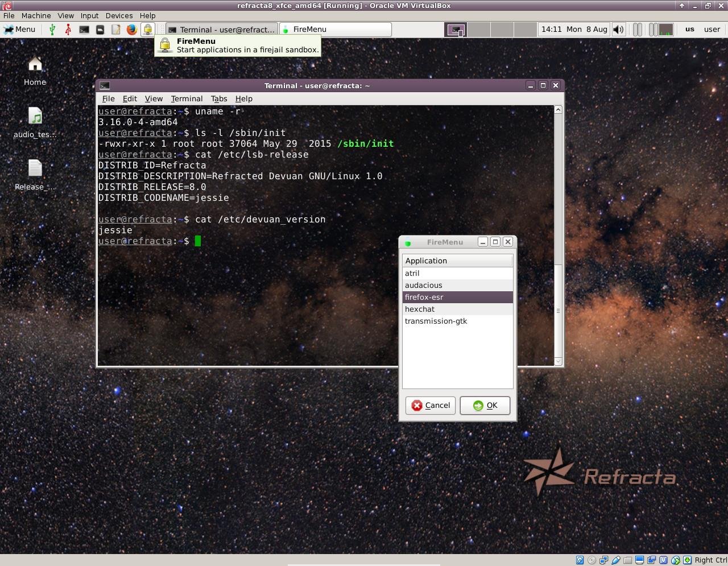Select the Release_... text file on the desktop
The height and width of the screenshot is (566, 728).
coord(35,175)
